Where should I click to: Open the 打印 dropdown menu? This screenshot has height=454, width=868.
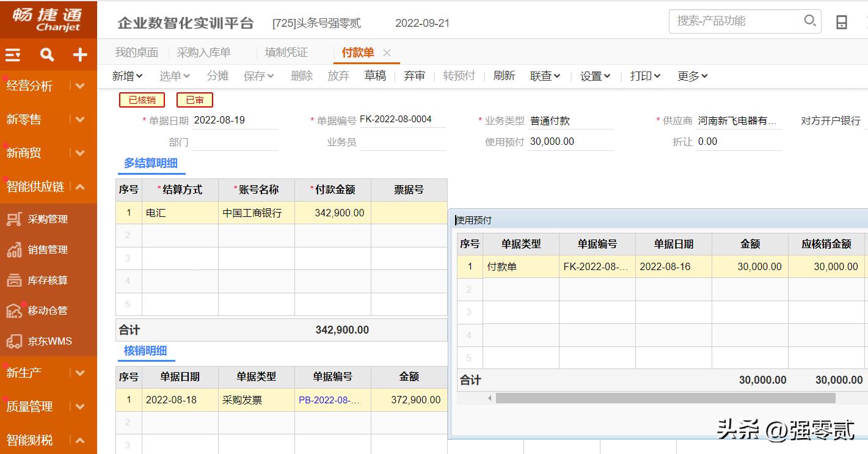(x=645, y=76)
